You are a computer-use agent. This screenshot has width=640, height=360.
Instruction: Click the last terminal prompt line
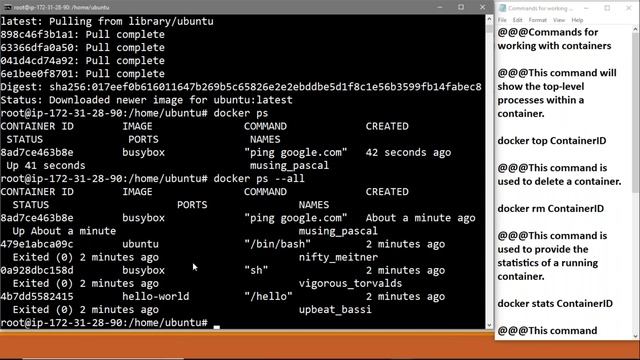(x=110, y=323)
